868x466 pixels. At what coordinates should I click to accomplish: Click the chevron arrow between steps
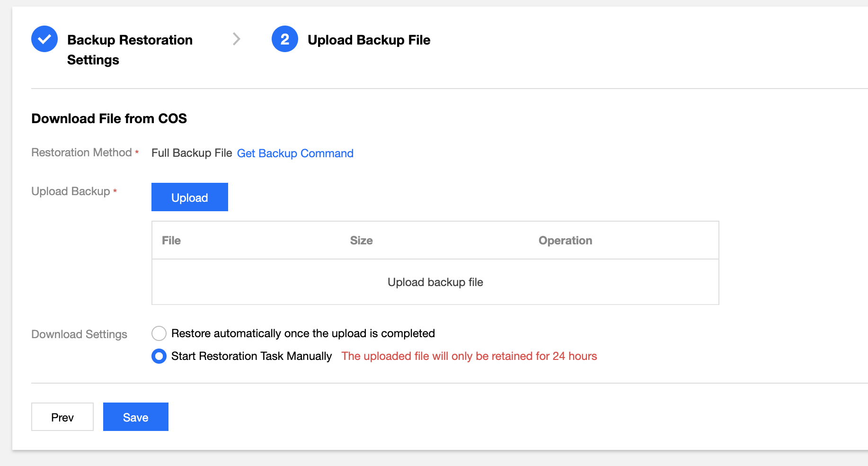click(237, 39)
